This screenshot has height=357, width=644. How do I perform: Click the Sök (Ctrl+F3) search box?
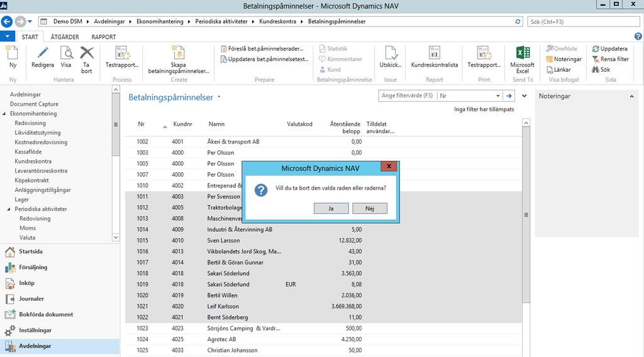click(x=585, y=22)
